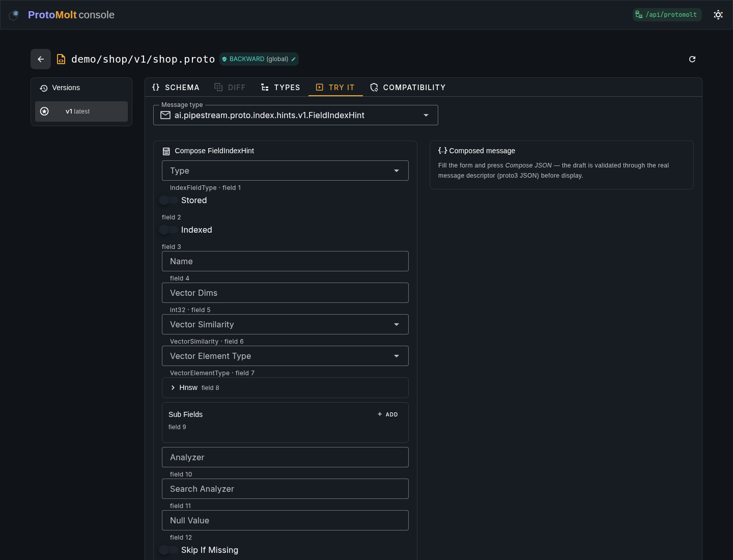Open the Message type dropdown
733x560 pixels.
pyautogui.click(x=296, y=116)
